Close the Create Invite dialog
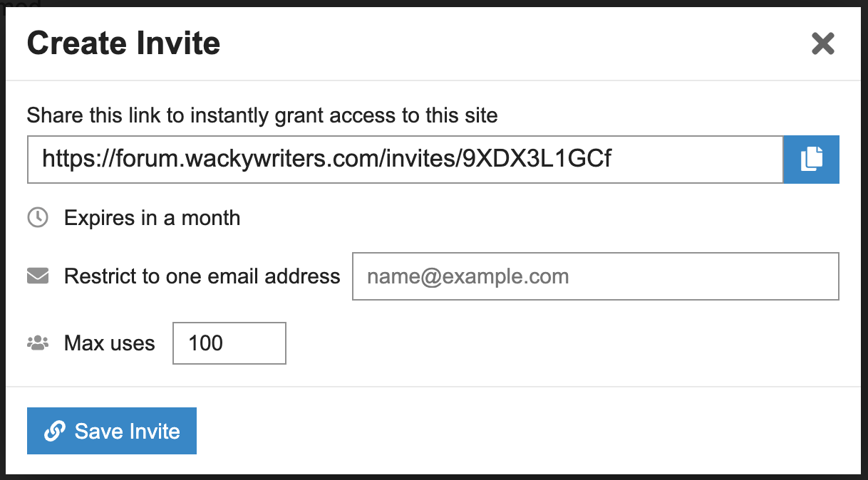Image resolution: width=868 pixels, height=480 pixels. [822, 44]
